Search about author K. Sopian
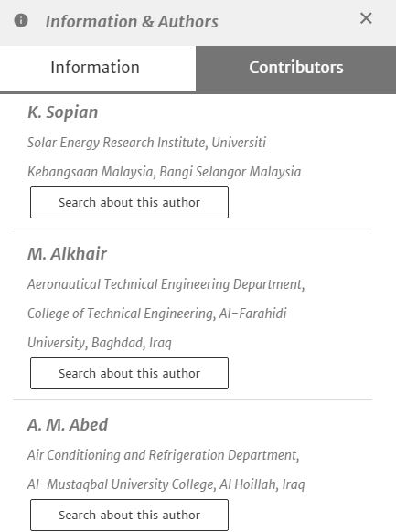 (x=129, y=202)
